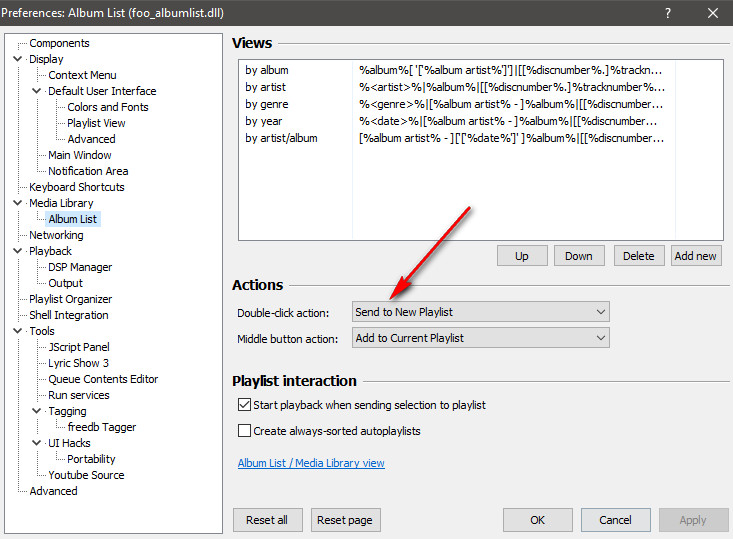The height and width of the screenshot is (539, 733).
Task: Select the Youtube Source page
Action: click(x=86, y=475)
